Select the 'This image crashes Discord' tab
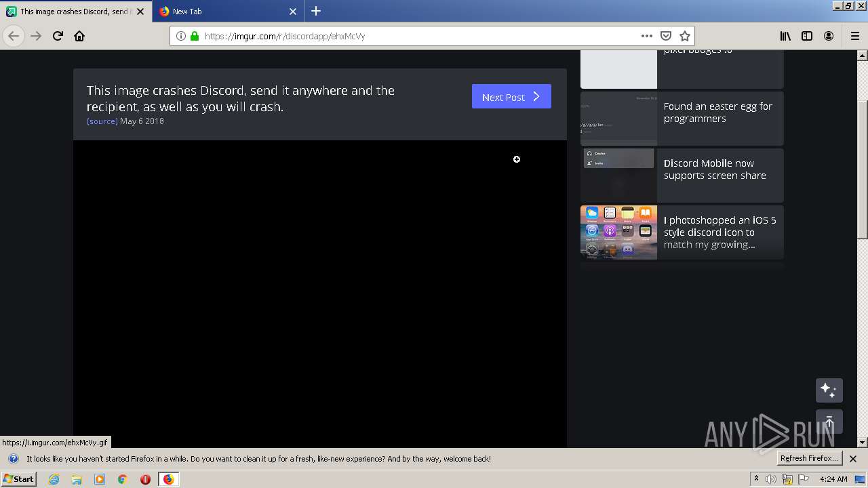Image resolution: width=868 pixels, height=488 pixels. coord(76,12)
